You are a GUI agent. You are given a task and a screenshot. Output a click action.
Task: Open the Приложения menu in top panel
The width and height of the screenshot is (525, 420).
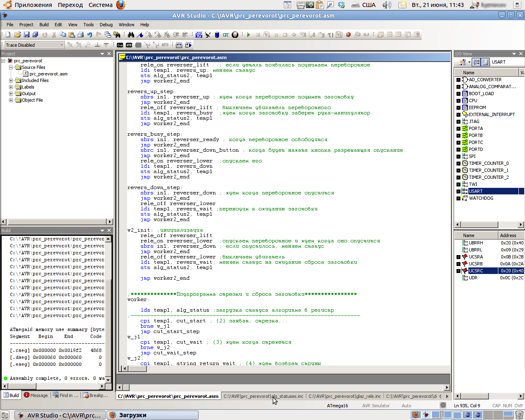click(x=33, y=5)
